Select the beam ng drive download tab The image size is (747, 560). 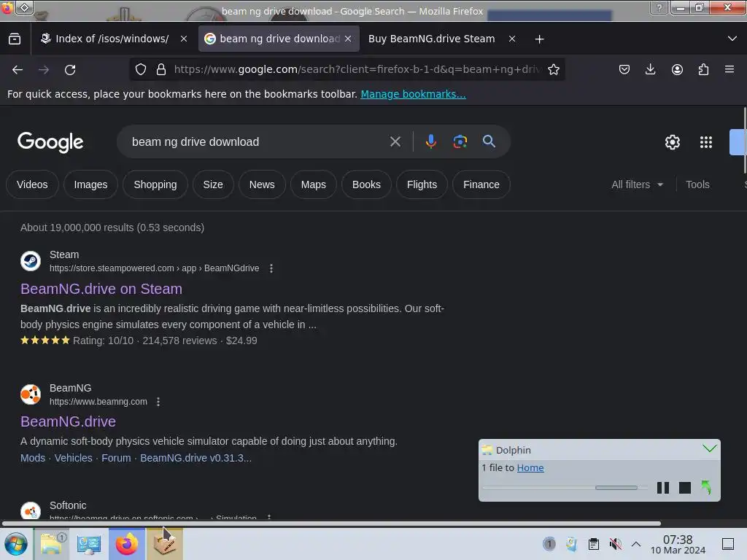coord(279,39)
